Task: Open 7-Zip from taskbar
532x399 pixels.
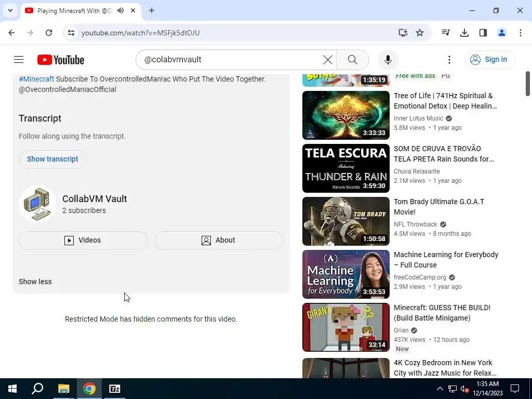Action: (x=115, y=389)
